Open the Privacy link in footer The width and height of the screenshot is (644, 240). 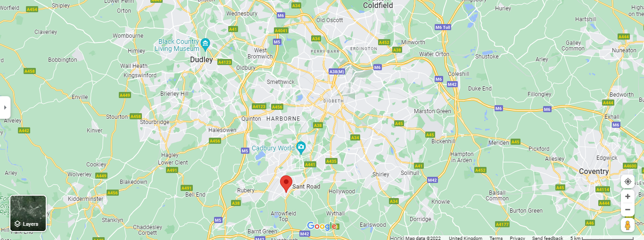[517, 238]
